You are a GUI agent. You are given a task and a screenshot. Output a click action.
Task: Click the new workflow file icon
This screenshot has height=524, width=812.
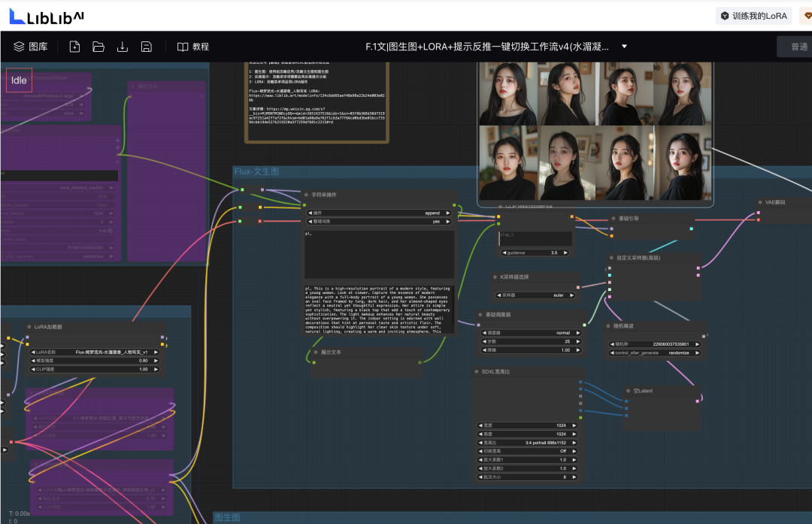click(73, 46)
